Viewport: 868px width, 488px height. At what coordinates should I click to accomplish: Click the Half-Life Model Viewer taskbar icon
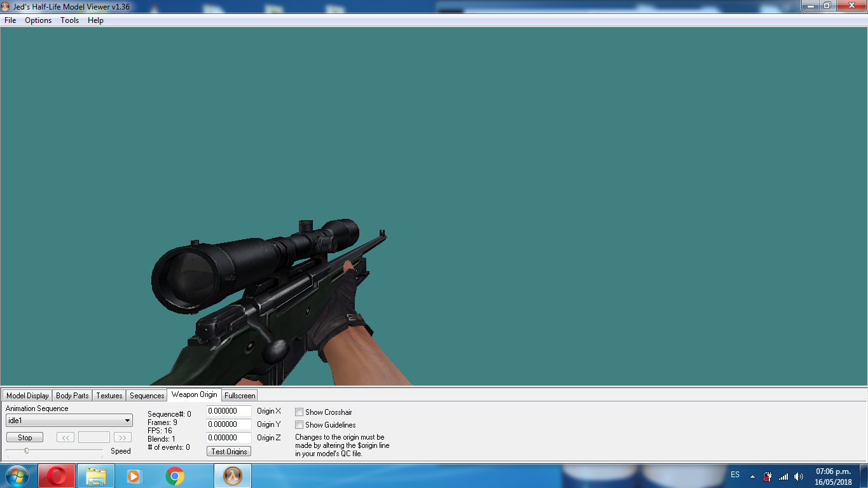point(233,476)
